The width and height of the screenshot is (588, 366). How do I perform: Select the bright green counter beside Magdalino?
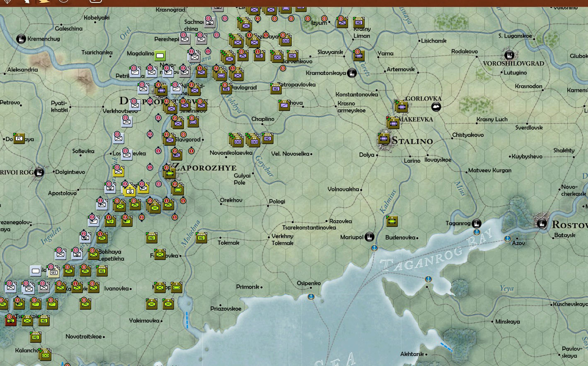click(x=160, y=55)
